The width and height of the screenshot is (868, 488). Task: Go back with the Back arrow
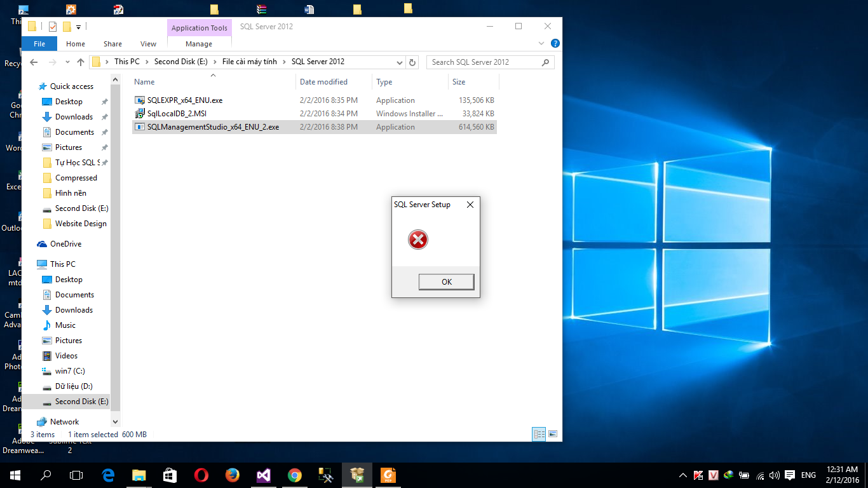click(34, 62)
